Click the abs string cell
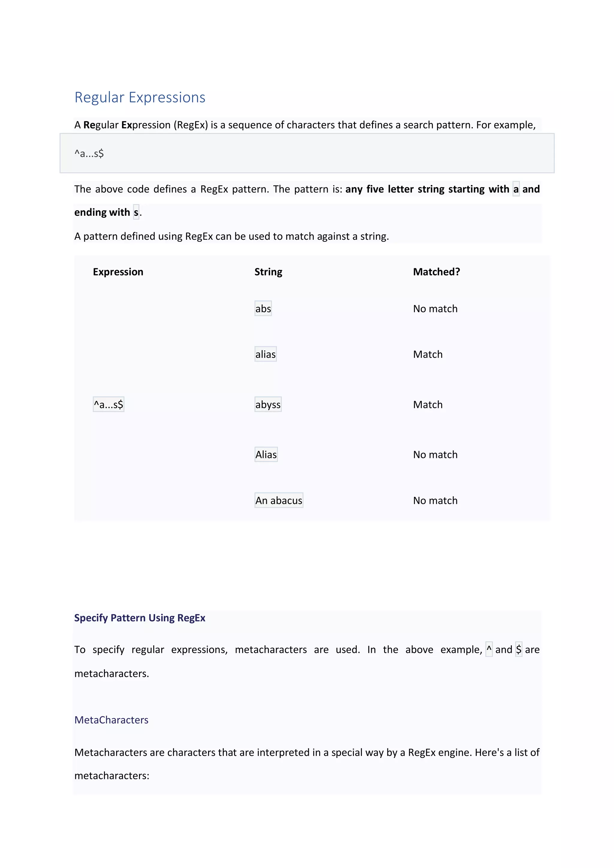 pyautogui.click(x=263, y=308)
